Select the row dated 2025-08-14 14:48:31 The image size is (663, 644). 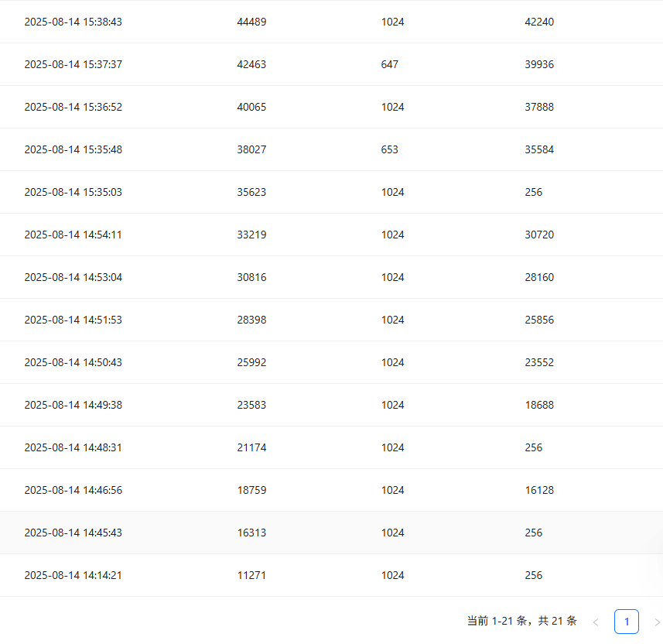tap(73, 447)
